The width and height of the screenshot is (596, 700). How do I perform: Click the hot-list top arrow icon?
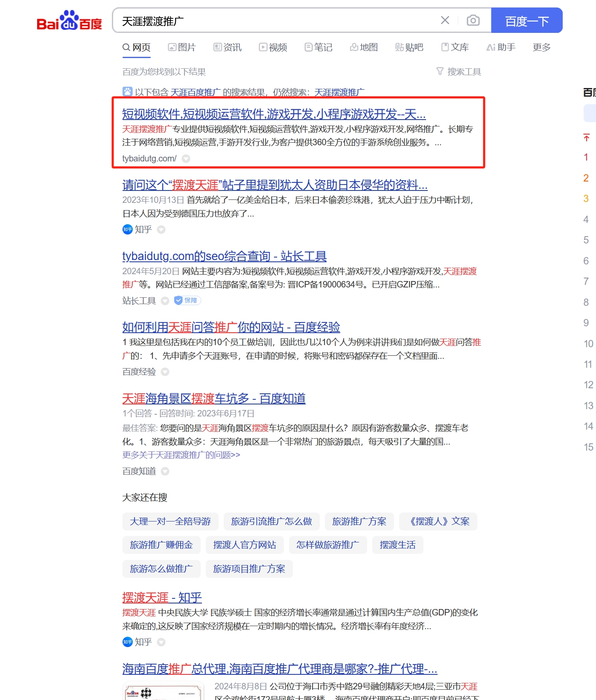click(586, 137)
